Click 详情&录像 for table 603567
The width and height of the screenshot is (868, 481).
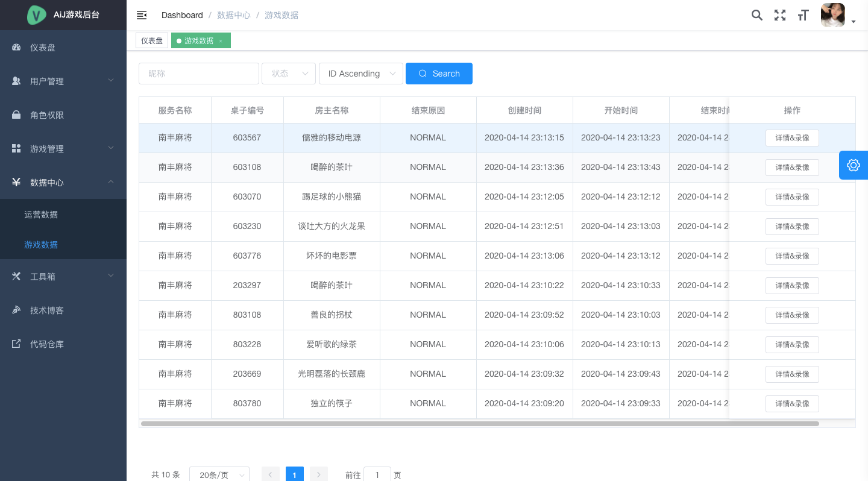click(x=792, y=138)
